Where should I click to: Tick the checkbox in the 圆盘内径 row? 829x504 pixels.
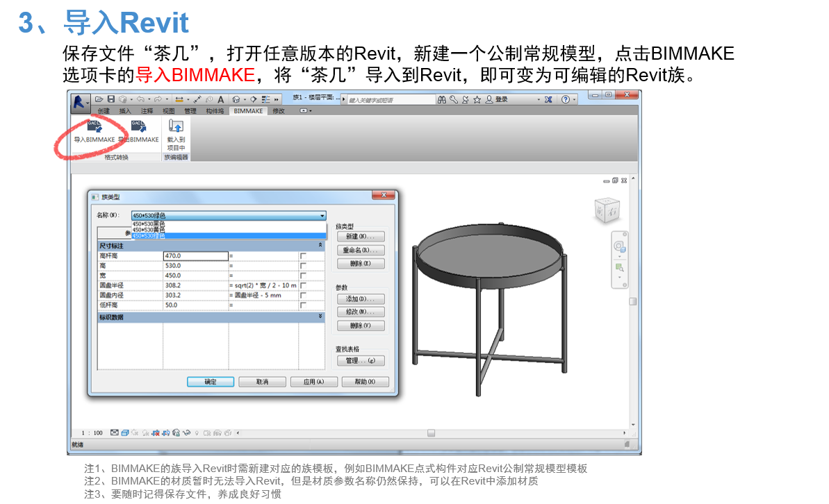(304, 295)
